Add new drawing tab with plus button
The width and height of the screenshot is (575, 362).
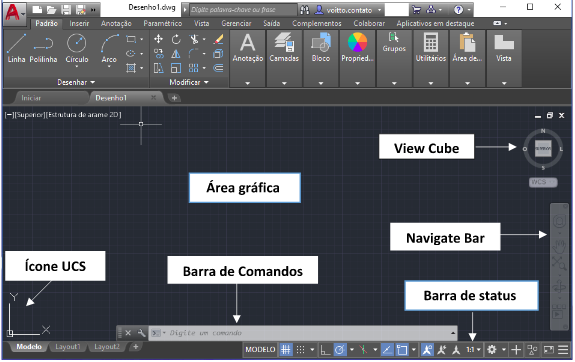(175, 98)
